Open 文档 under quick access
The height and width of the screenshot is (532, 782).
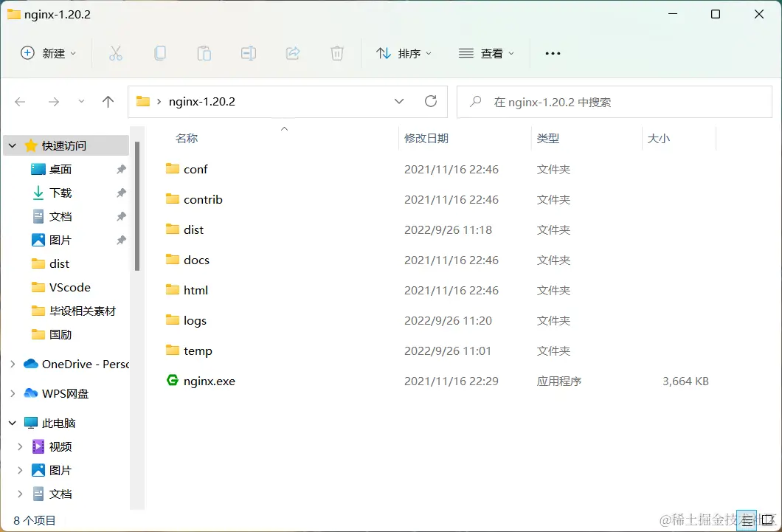pyautogui.click(x=60, y=216)
